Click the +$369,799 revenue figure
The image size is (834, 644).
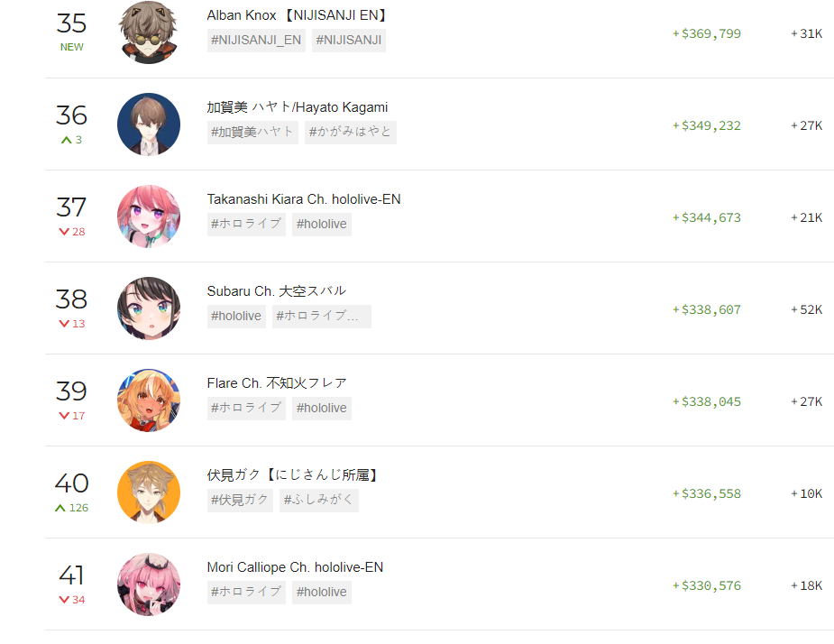click(707, 33)
